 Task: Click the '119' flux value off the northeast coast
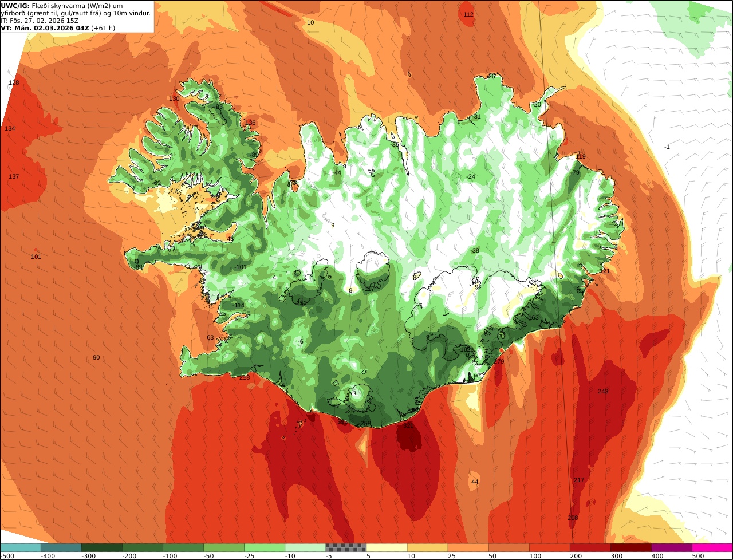(x=581, y=156)
